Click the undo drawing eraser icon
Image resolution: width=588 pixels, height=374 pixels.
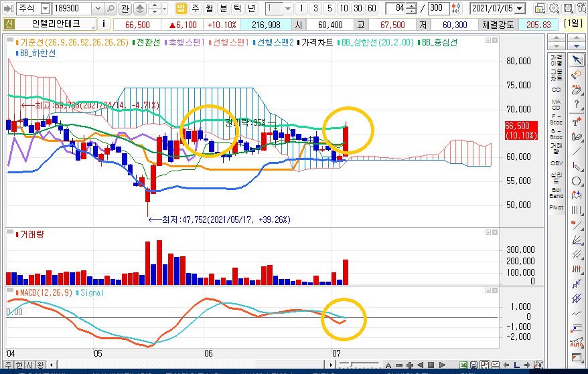[577, 74]
